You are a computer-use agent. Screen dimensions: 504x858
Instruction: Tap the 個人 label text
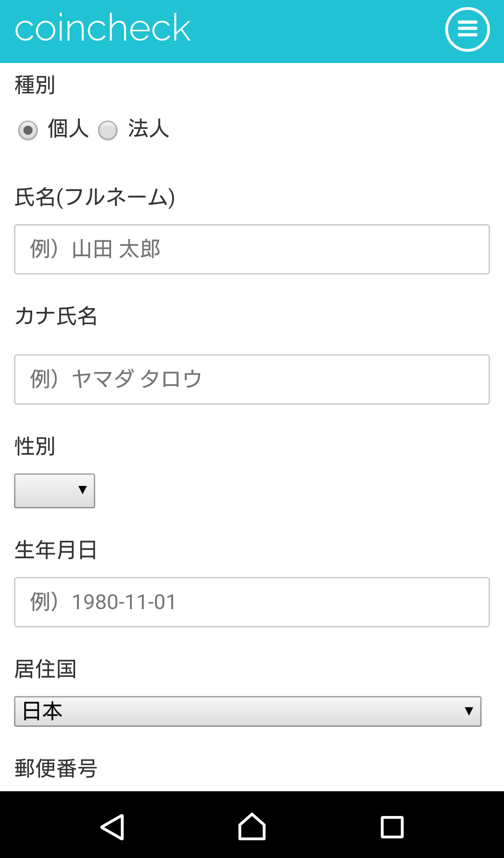click(68, 129)
